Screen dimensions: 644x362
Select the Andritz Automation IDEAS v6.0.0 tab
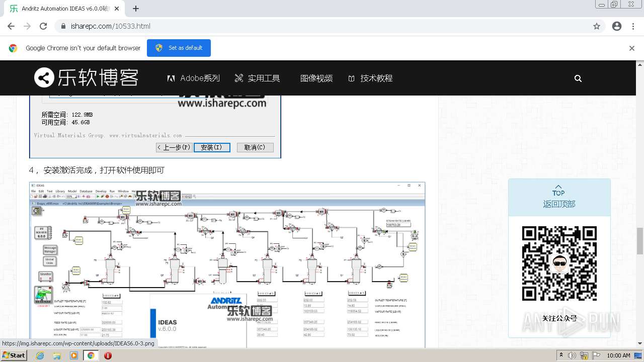point(64,9)
